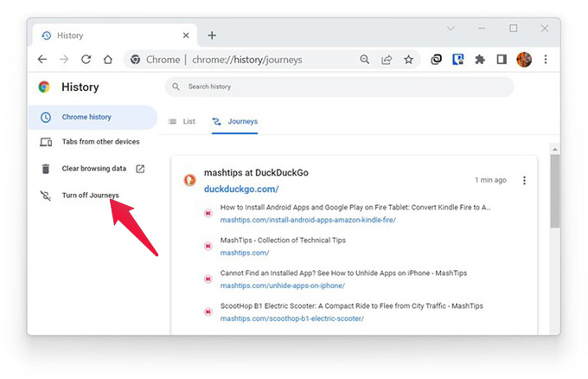The width and height of the screenshot is (588, 379).
Task: Go to the home page icon
Action: coord(108,60)
